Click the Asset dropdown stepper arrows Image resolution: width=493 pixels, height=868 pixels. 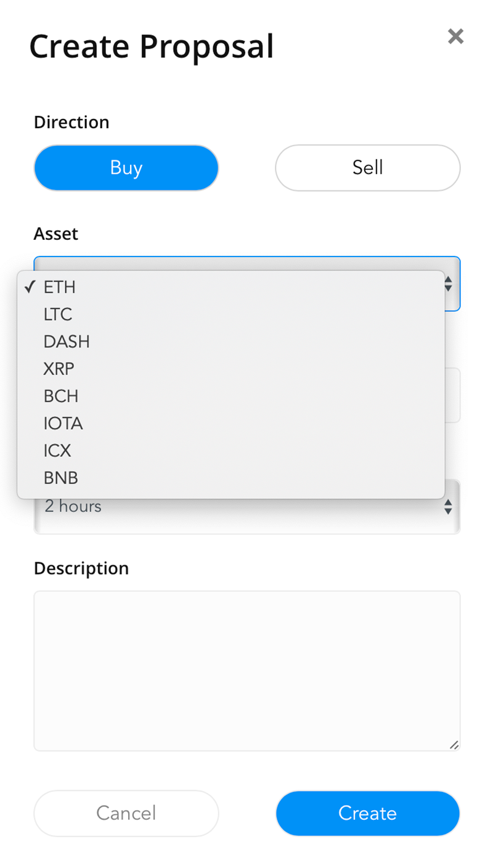pos(449,284)
